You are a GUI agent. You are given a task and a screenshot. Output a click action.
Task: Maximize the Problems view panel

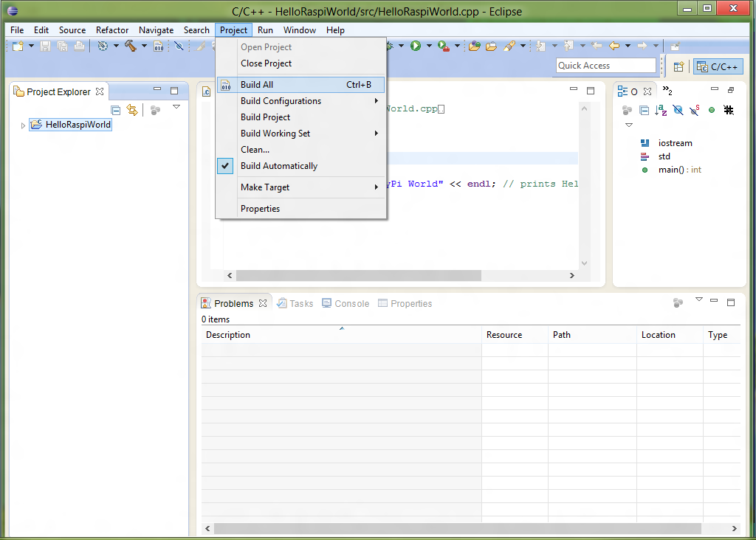pyautogui.click(x=731, y=302)
